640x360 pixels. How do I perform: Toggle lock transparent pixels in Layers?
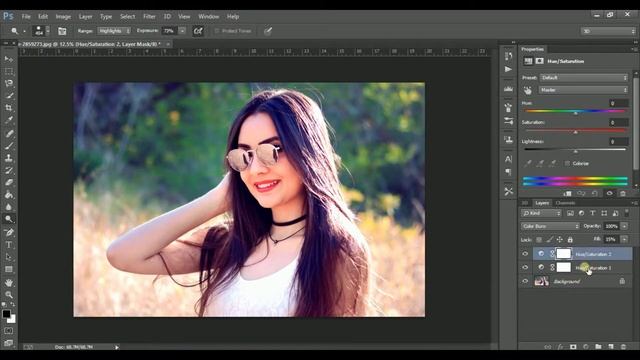point(539,240)
